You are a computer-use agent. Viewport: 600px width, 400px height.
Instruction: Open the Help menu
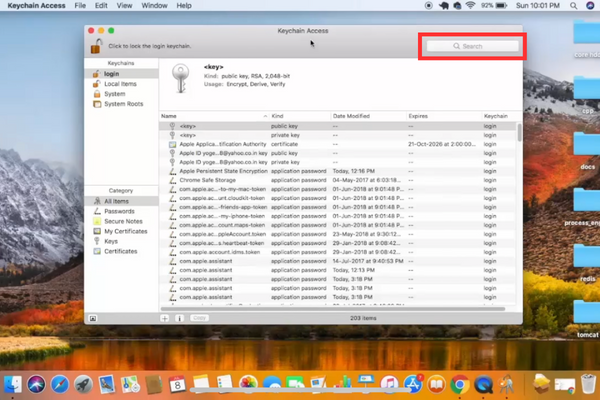coord(184,5)
